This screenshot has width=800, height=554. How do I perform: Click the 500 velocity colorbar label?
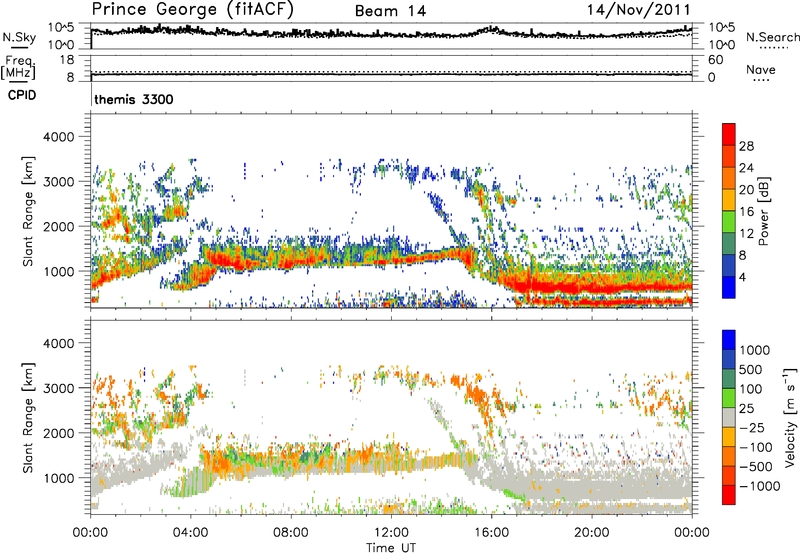coord(751,370)
